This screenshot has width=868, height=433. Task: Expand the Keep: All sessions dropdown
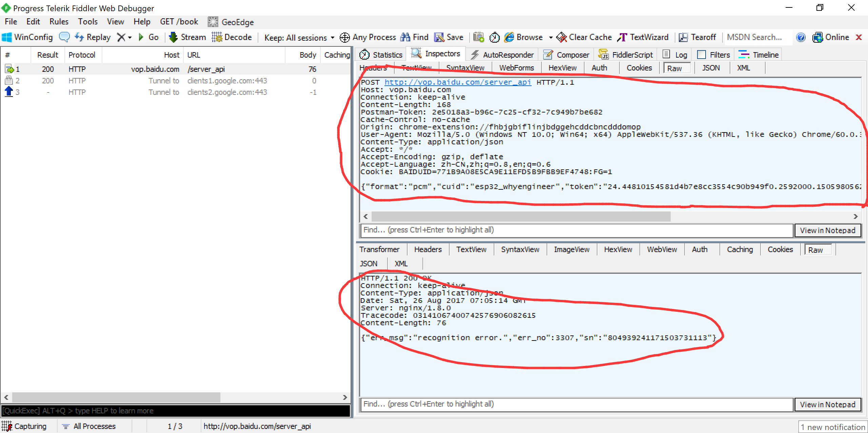coord(333,38)
